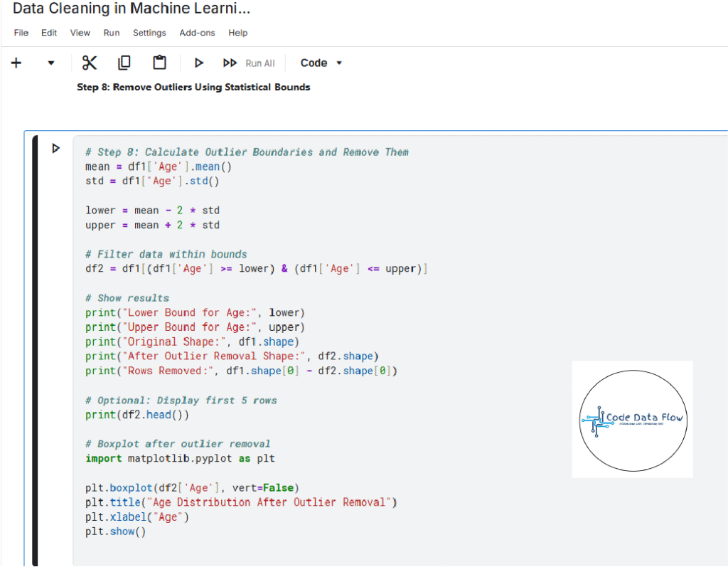Cut the cell with the scissors icon
The width and height of the screenshot is (728, 567).
coord(89,63)
